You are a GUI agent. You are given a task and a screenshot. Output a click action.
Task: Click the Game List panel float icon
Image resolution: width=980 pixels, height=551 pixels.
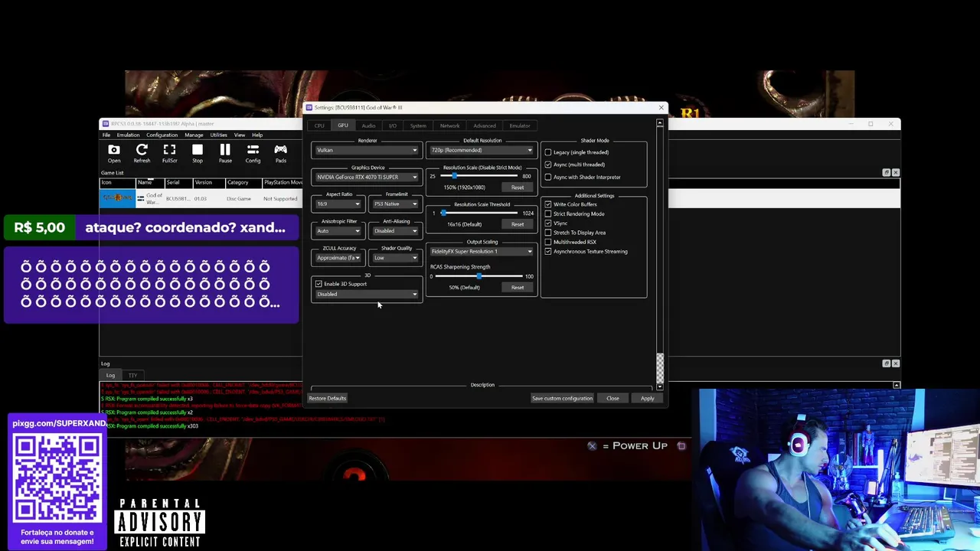886,173
